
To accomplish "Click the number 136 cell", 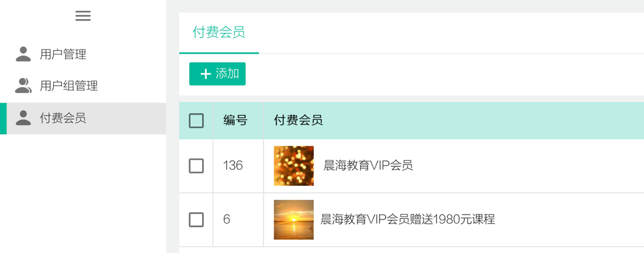I will point(233,166).
